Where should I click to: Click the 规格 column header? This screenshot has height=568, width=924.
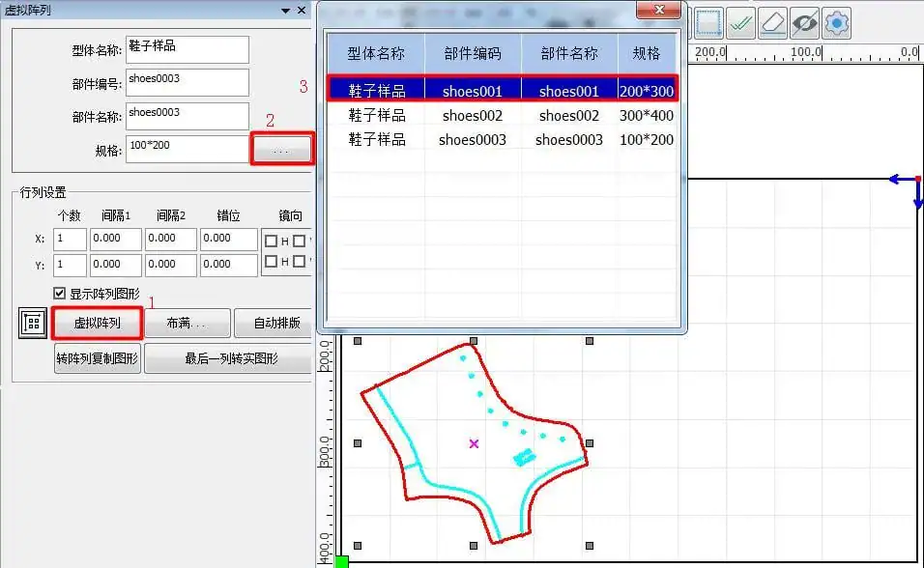coord(647,54)
